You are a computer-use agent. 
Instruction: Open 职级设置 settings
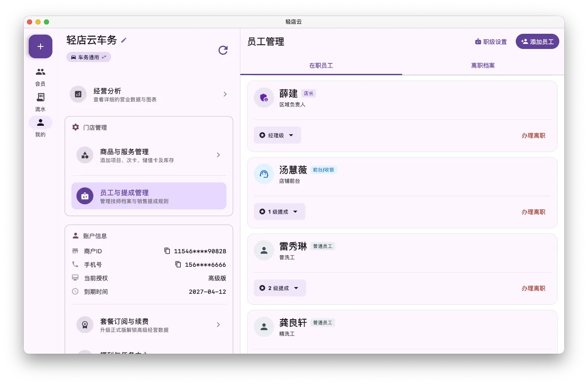(490, 41)
